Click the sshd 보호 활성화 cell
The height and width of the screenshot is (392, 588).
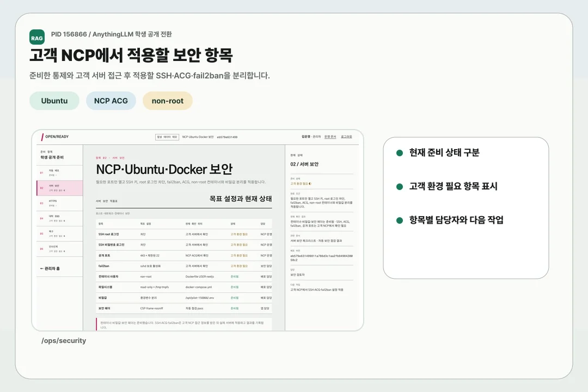coord(150,266)
